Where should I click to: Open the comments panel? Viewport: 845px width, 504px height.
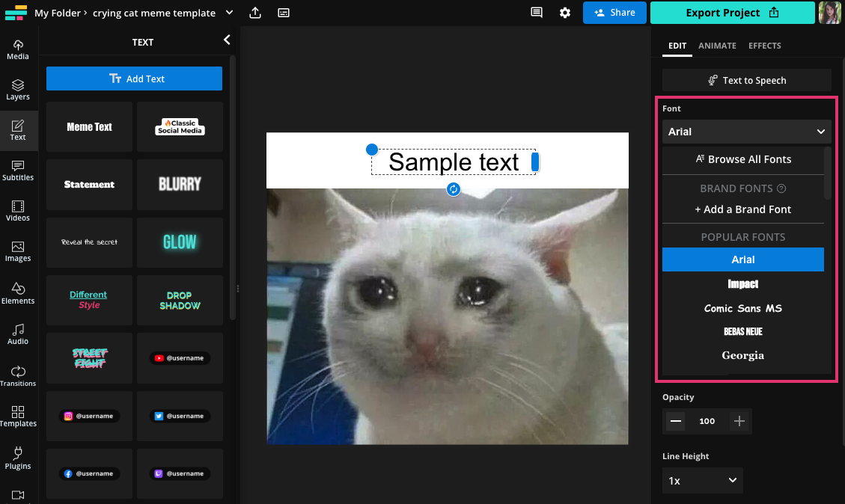tap(536, 13)
